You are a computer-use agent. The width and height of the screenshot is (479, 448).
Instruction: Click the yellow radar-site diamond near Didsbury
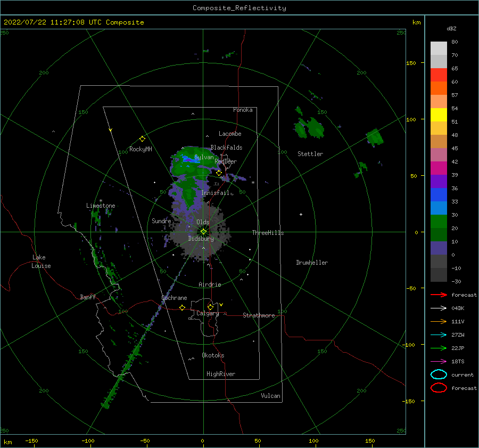(x=203, y=232)
